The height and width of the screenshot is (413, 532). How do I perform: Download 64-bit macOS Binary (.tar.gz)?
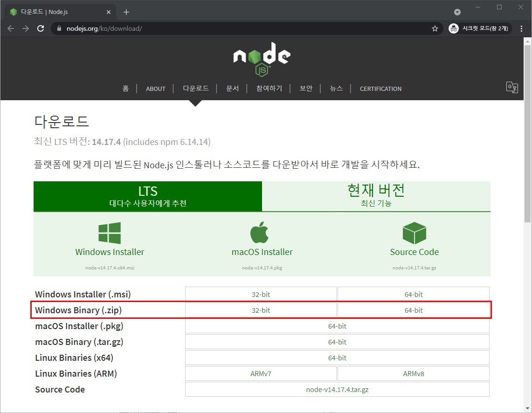(337, 342)
